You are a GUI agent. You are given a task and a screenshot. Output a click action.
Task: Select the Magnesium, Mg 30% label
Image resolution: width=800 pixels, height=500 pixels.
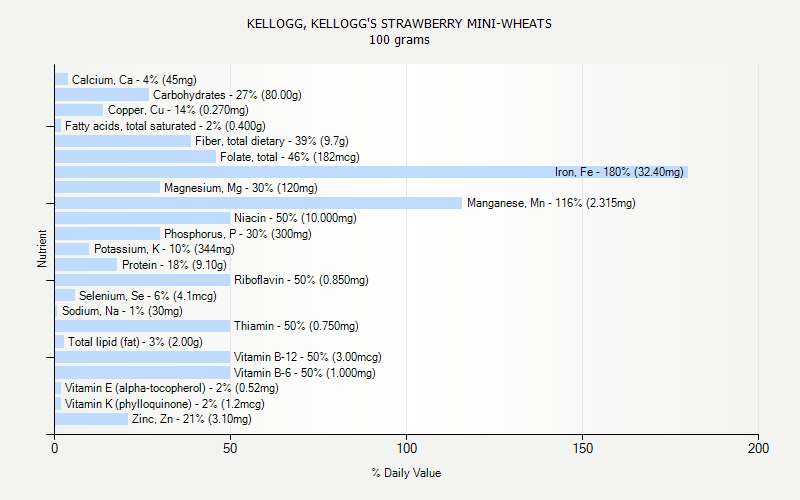(x=240, y=188)
